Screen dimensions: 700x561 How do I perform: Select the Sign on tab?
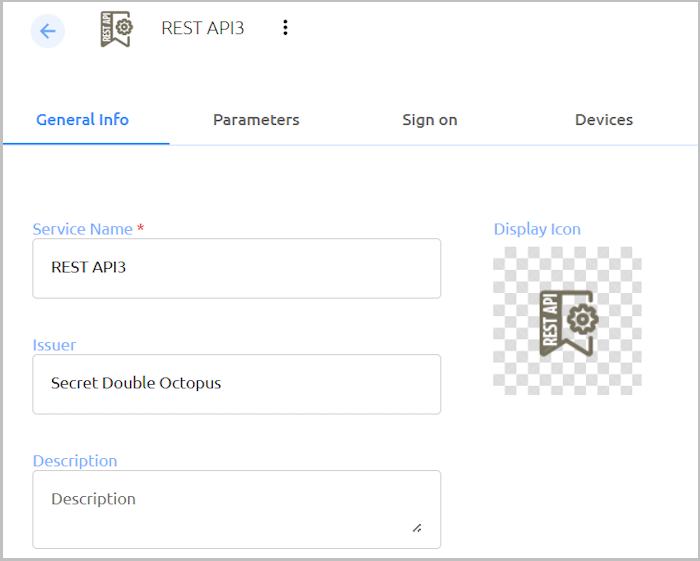point(429,120)
